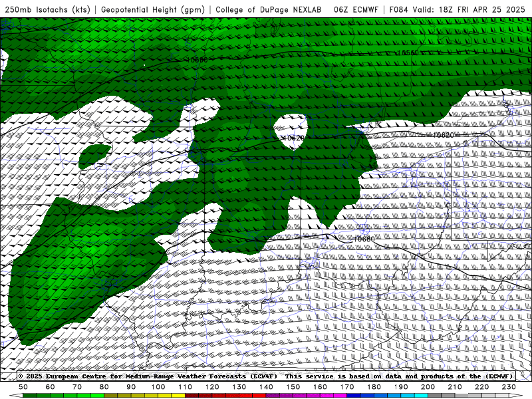Click the 50 value on the color scale

pos(23,387)
